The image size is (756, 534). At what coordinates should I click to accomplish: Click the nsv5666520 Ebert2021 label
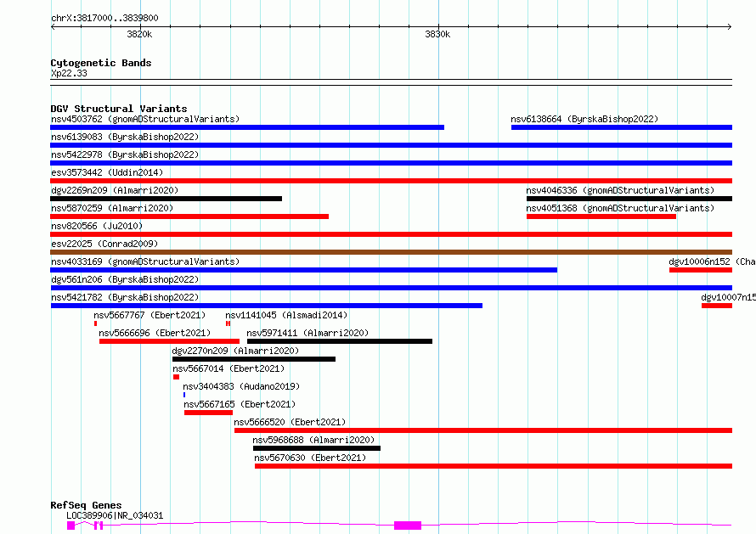tap(290, 422)
